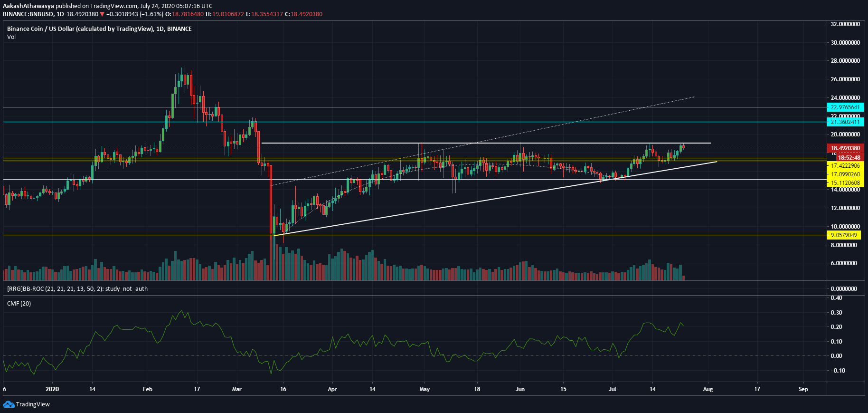
Task: Click the yellow 17.4222906 price label
Action: [x=845, y=166]
